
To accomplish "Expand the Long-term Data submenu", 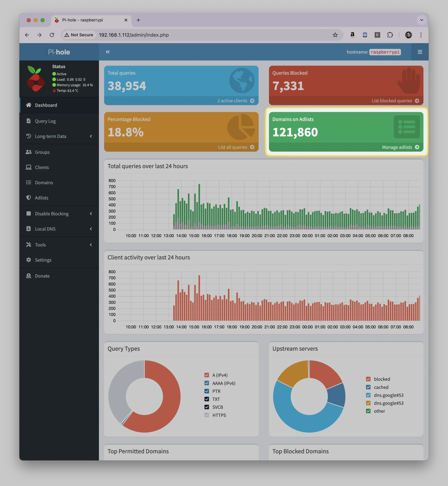I will (x=59, y=136).
